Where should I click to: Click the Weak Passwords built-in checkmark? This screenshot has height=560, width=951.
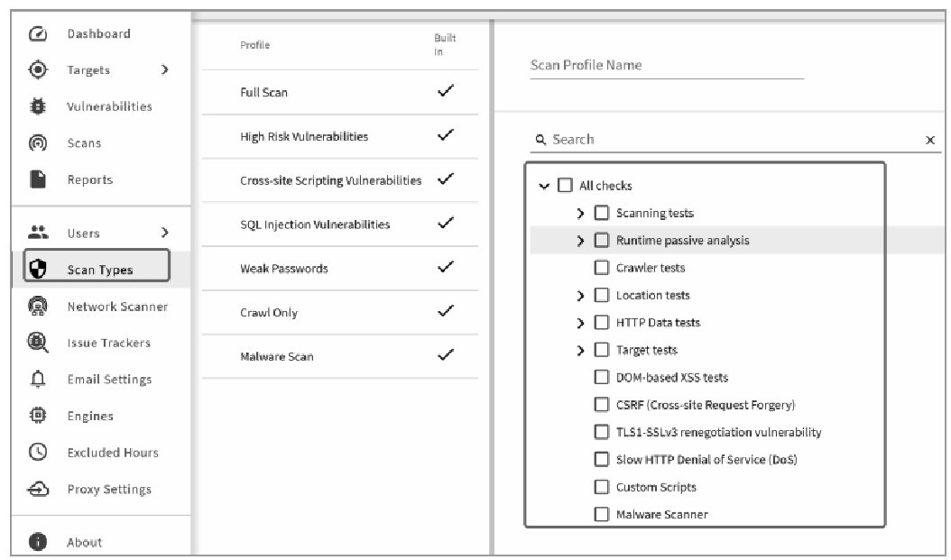(x=446, y=267)
